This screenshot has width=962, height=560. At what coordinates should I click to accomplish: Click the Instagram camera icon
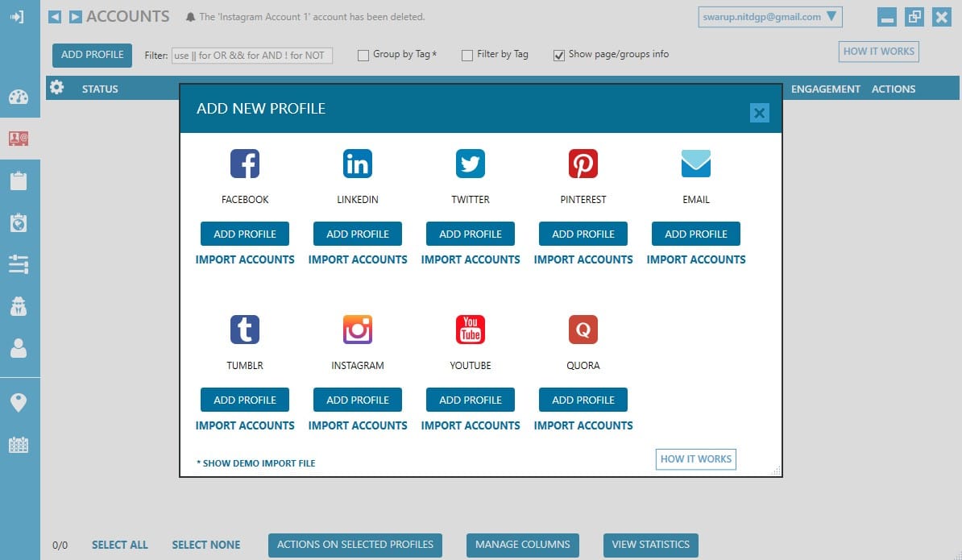tap(358, 330)
